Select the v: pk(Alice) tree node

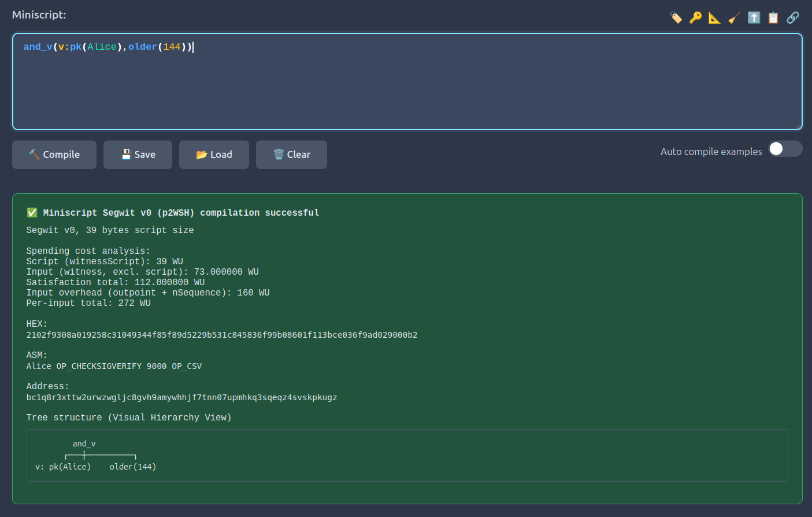coord(63,467)
